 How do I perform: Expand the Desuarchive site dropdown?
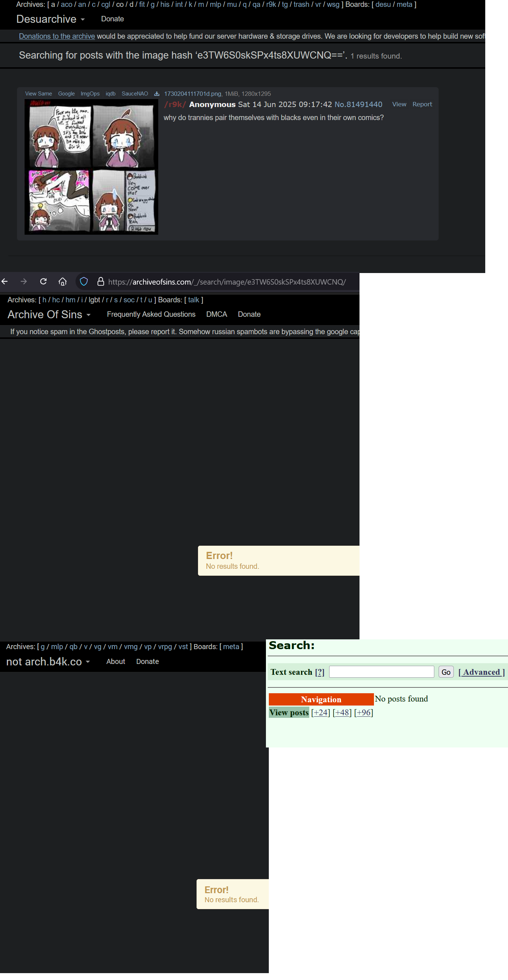(x=50, y=19)
